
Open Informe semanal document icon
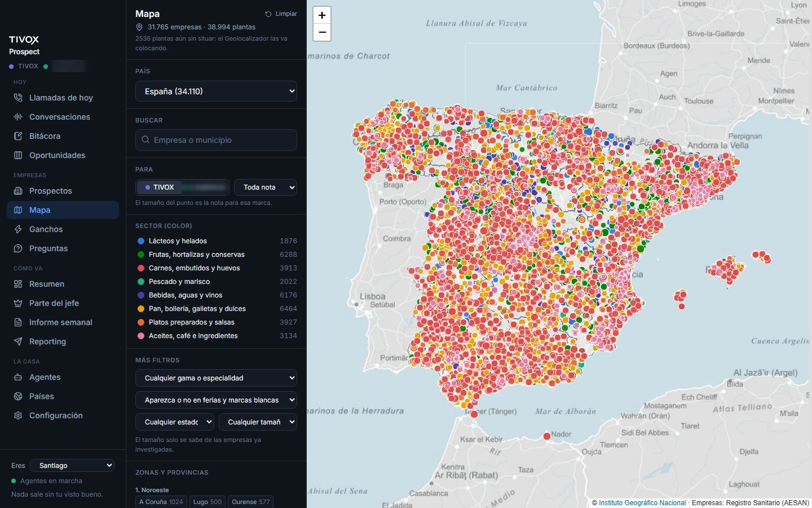18,322
